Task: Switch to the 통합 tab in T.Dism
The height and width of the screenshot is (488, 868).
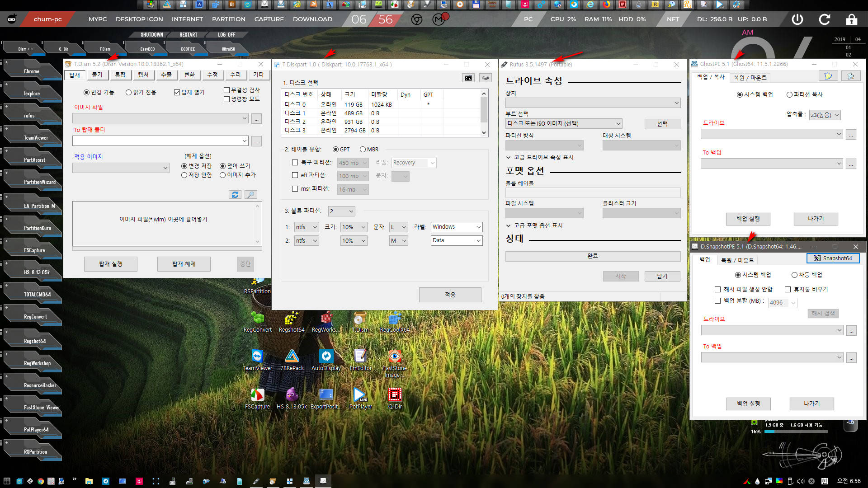Action: [x=120, y=75]
